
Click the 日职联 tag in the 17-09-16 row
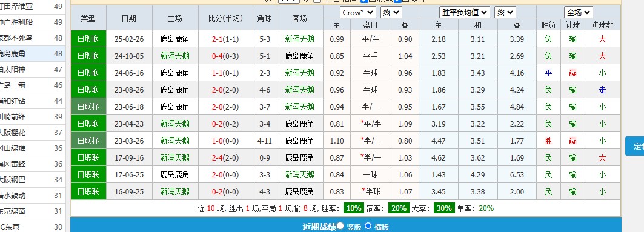coord(88,157)
